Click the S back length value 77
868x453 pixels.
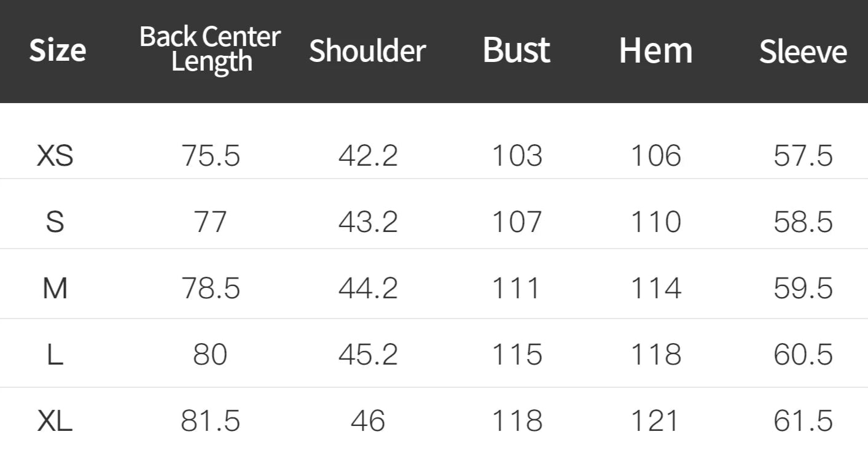[x=211, y=222]
